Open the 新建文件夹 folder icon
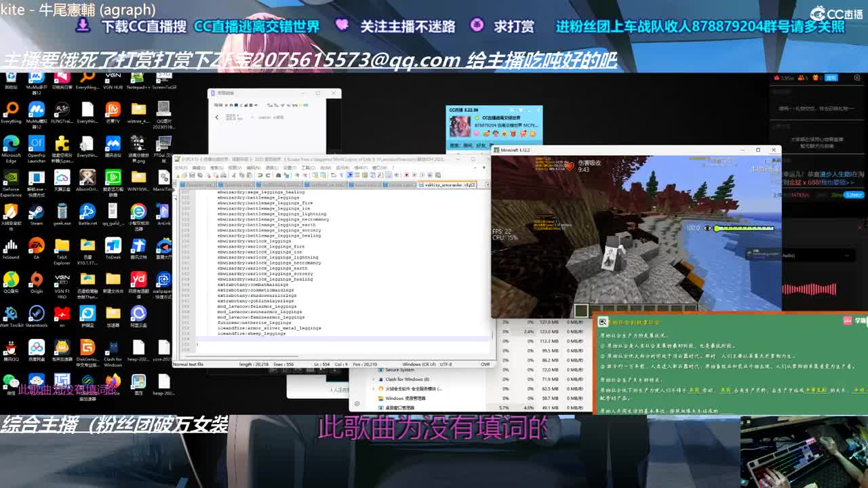868x488 pixels. 113,282
